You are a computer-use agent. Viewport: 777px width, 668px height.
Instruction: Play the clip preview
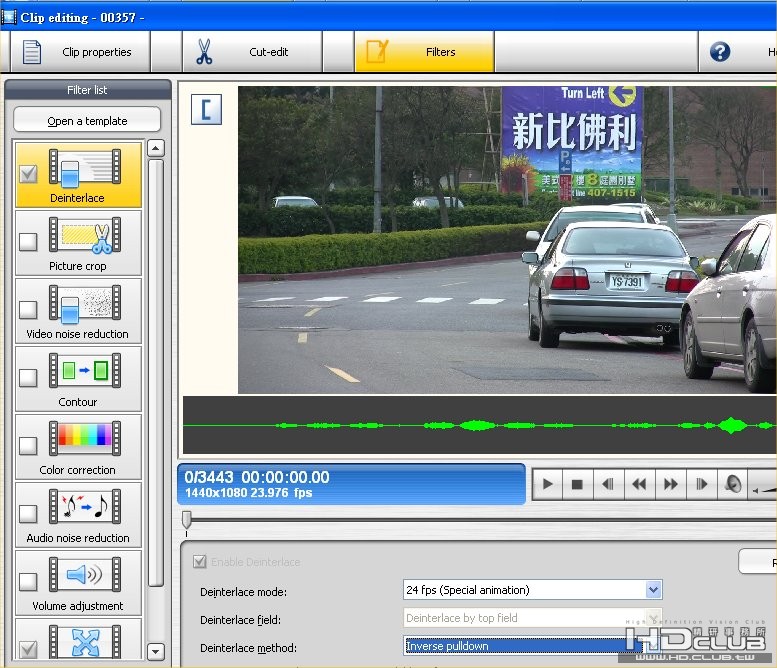click(x=548, y=484)
